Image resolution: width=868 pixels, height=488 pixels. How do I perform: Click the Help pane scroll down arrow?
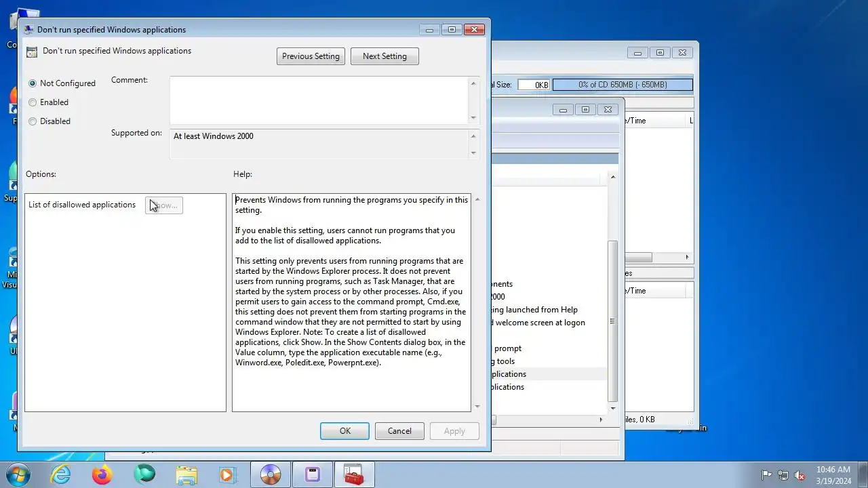477,406
